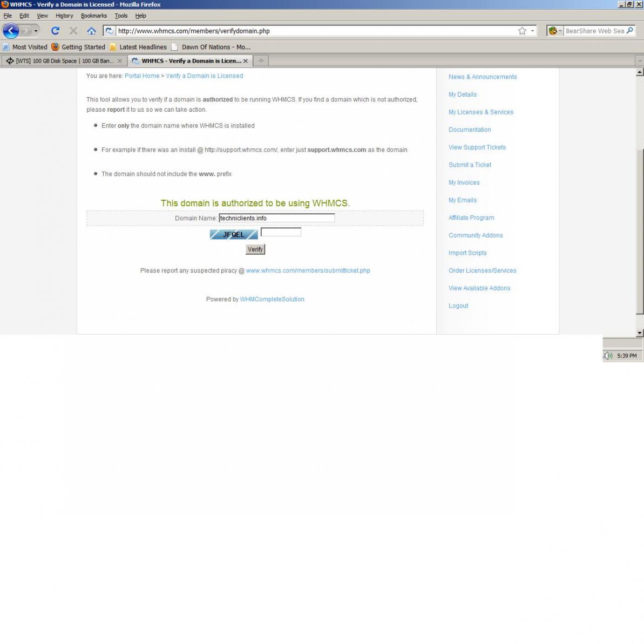Click the vertical scrollbar thumb
The width and height of the screenshot is (644, 644).
[x=640, y=231]
